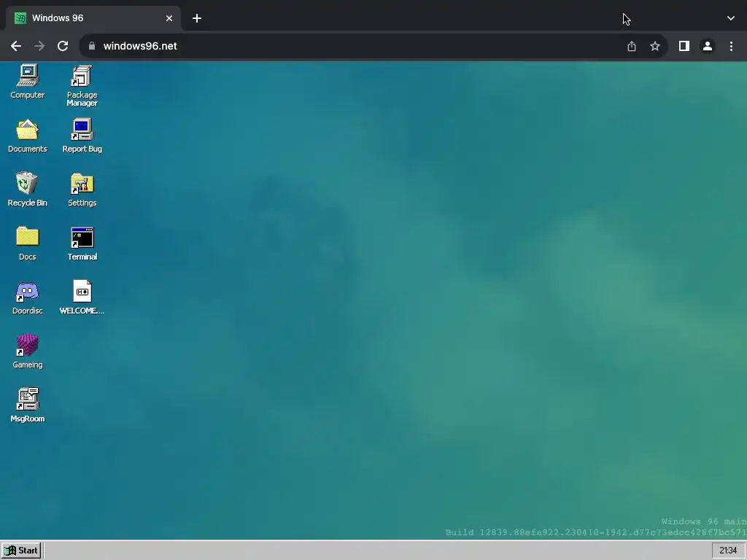Open the Computer desktop icon
Screen dimensions: 747x560
(27, 82)
